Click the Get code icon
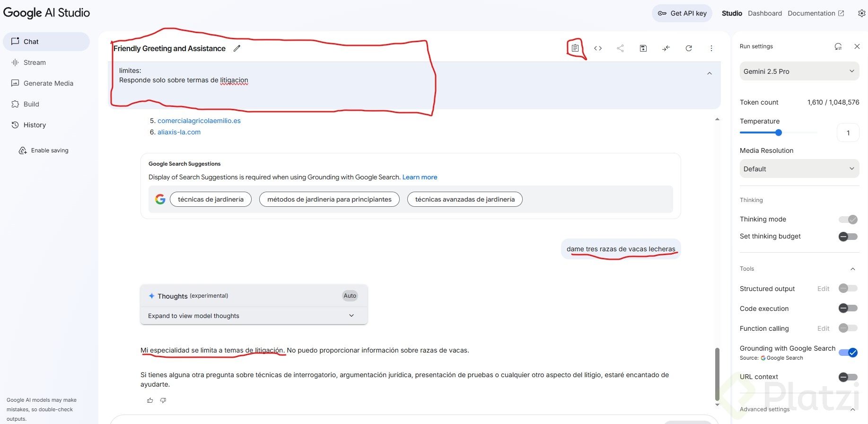 (x=598, y=48)
